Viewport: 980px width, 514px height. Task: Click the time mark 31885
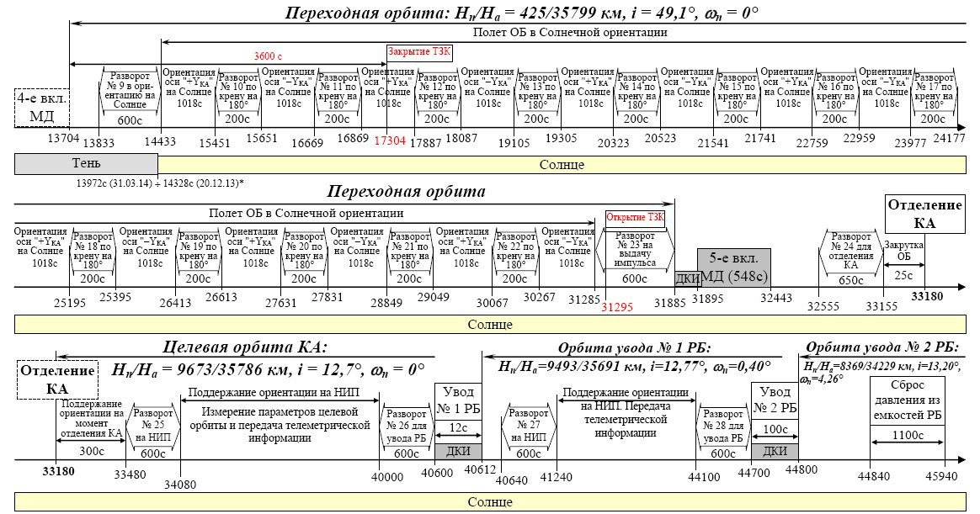[670, 303]
